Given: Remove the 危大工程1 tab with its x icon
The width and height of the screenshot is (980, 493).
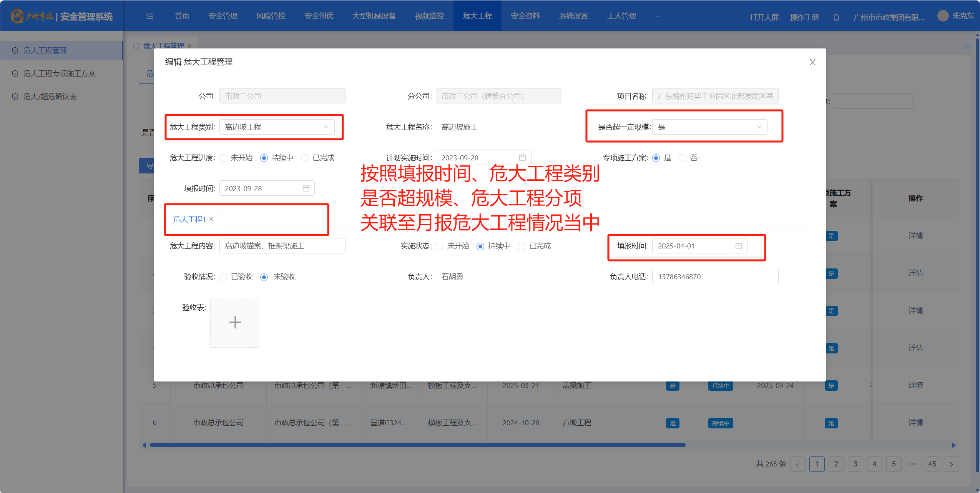Looking at the screenshot, I should 211,219.
